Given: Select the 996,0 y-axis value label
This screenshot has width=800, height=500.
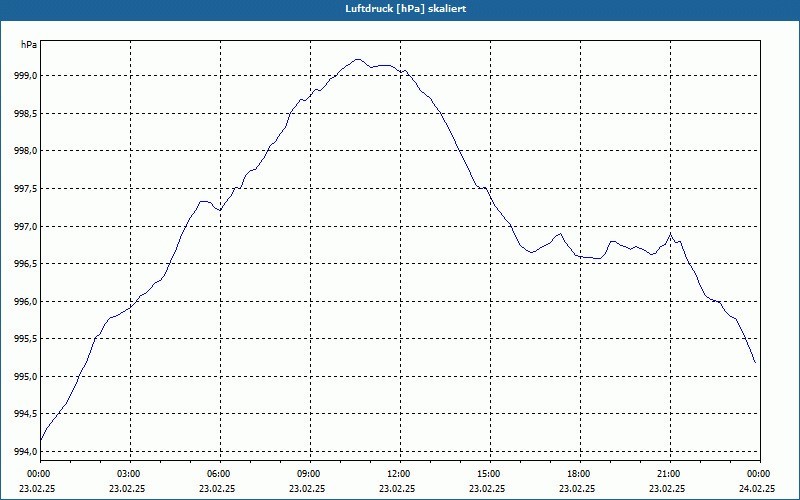Looking at the screenshot, I should [25, 302].
